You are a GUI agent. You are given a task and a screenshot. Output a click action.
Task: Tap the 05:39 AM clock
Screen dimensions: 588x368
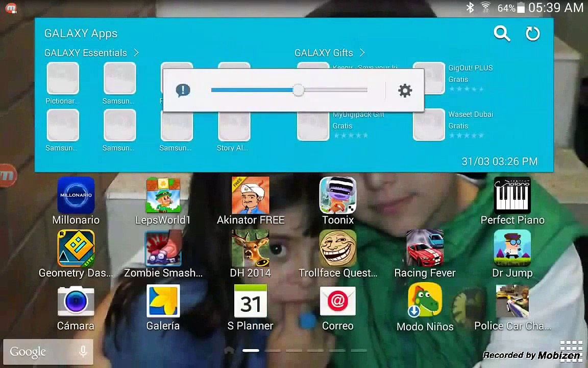click(x=556, y=8)
